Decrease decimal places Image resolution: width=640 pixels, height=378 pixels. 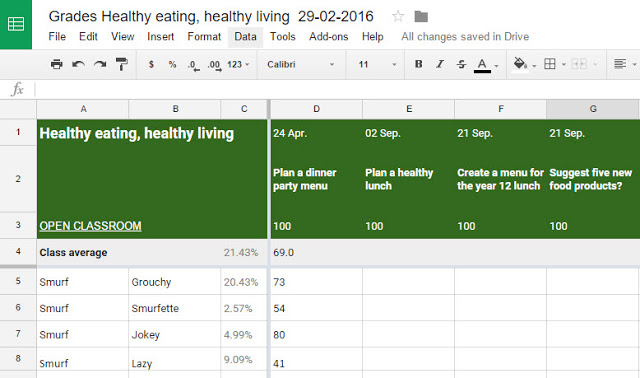(x=193, y=65)
